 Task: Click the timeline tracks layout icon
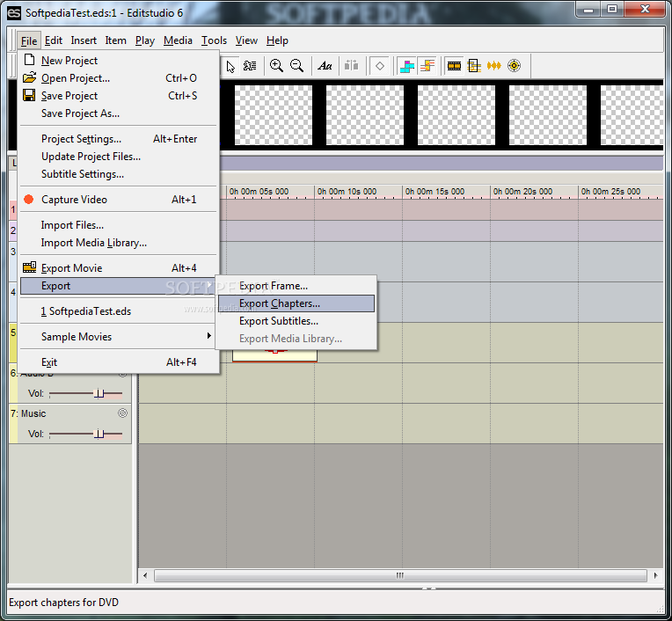click(x=474, y=66)
